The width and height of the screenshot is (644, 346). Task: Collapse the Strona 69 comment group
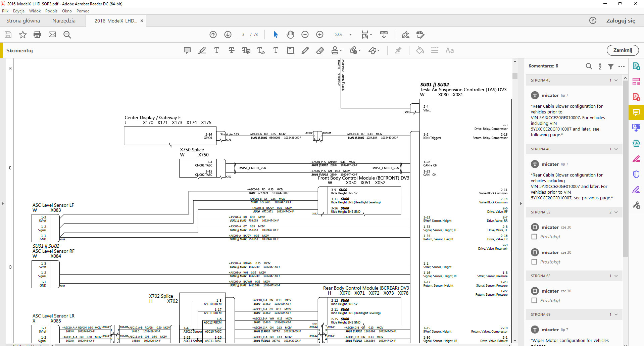(x=616, y=314)
